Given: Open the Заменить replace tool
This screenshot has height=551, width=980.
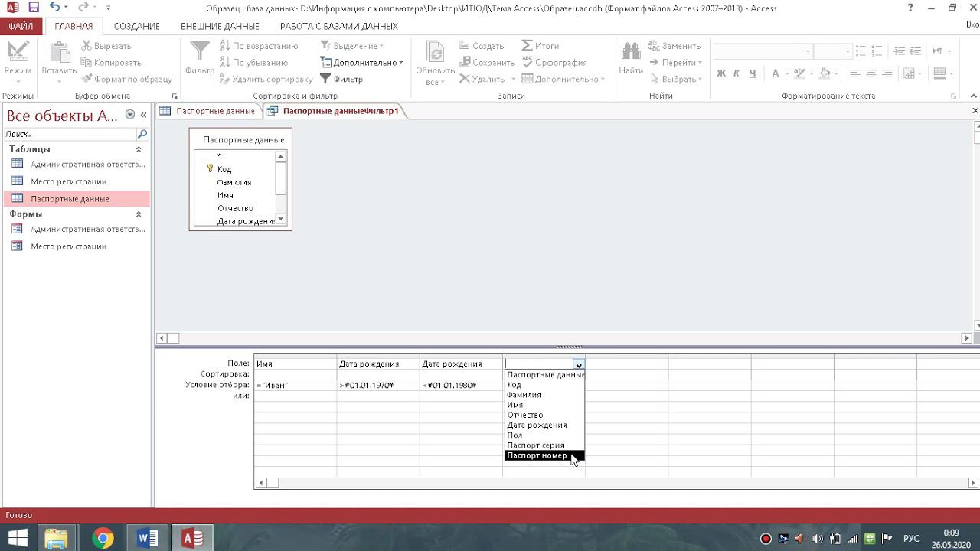Looking at the screenshot, I should (x=675, y=46).
